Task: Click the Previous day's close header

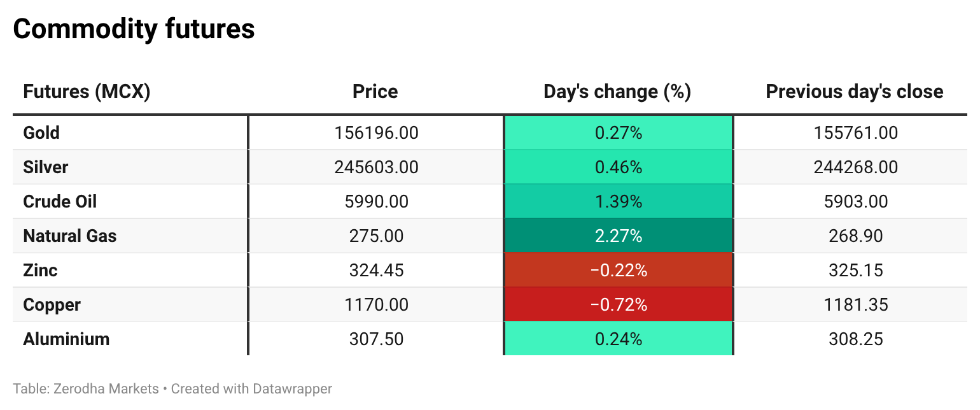Action: click(x=855, y=92)
